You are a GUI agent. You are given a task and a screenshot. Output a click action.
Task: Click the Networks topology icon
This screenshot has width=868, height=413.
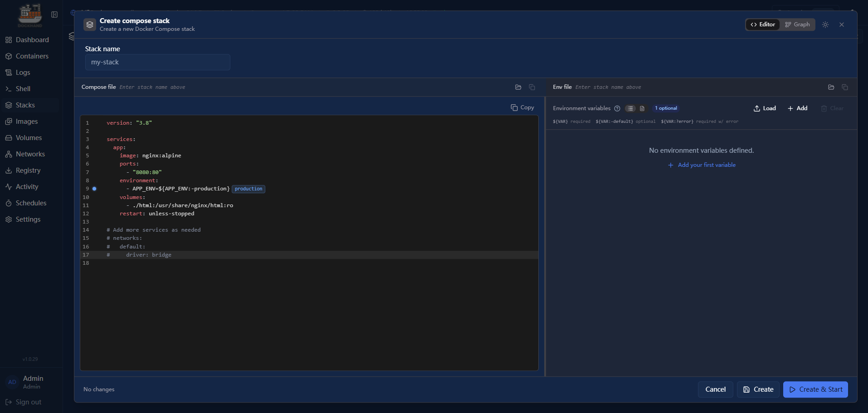9,154
